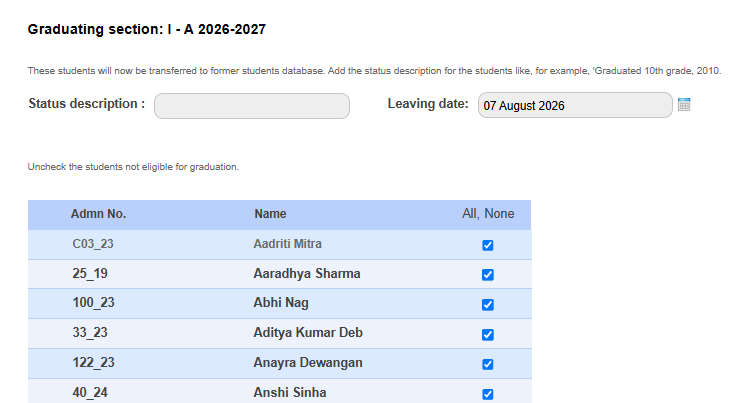Image resolution: width=736 pixels, height=403 pixels.
Task: Select admission number 100_23
Action: (93, 303)
